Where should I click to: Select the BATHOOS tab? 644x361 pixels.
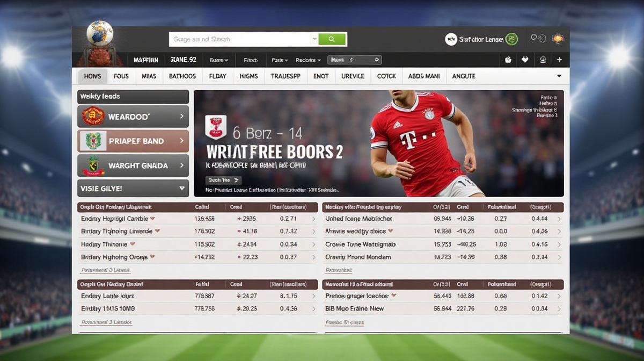[182, 76]
